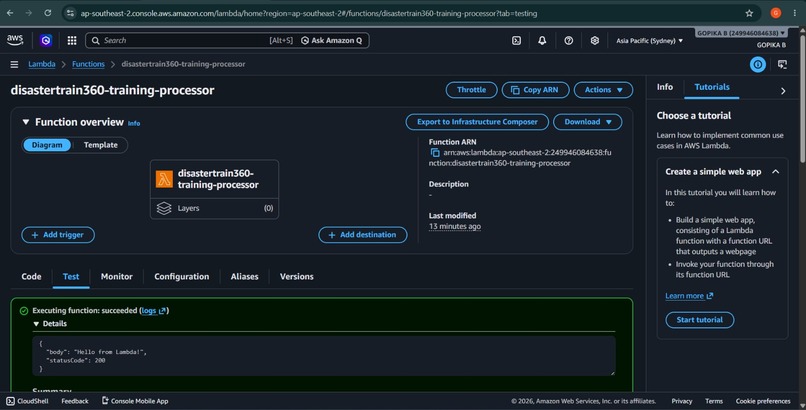Select the Tutorials tab in help panel

tap(712, 87)
